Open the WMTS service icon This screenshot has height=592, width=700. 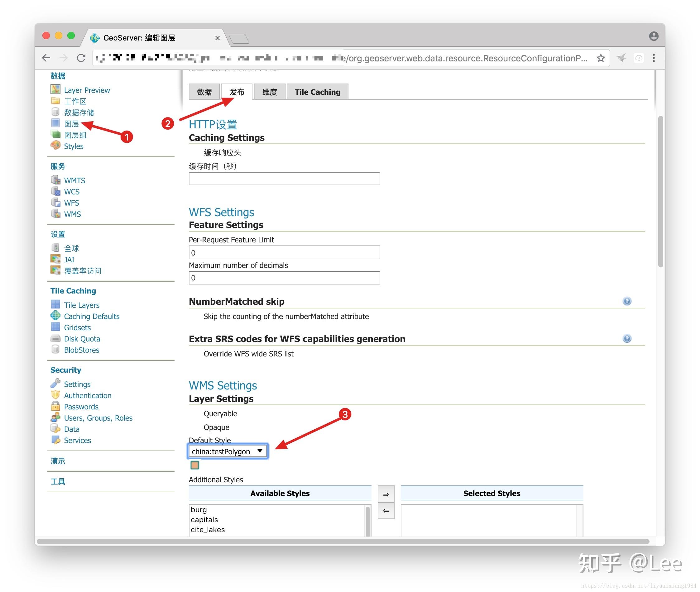[x=55, y=180]
